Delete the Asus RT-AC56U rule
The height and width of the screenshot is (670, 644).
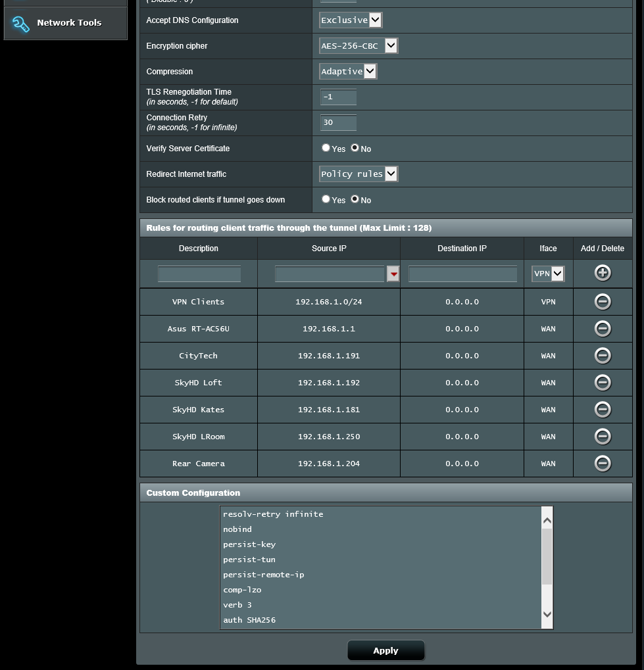[603, 329]
